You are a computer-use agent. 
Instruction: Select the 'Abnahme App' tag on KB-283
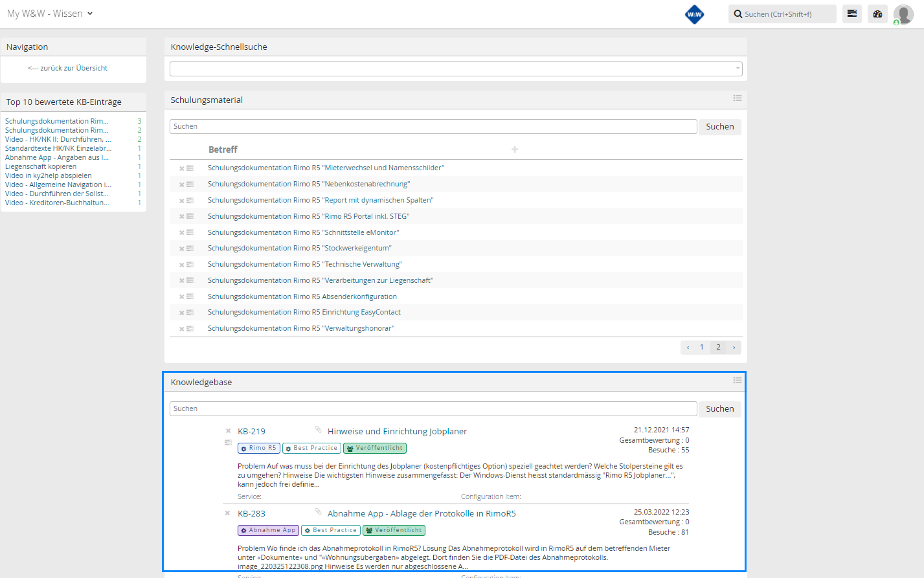[268, 530]
